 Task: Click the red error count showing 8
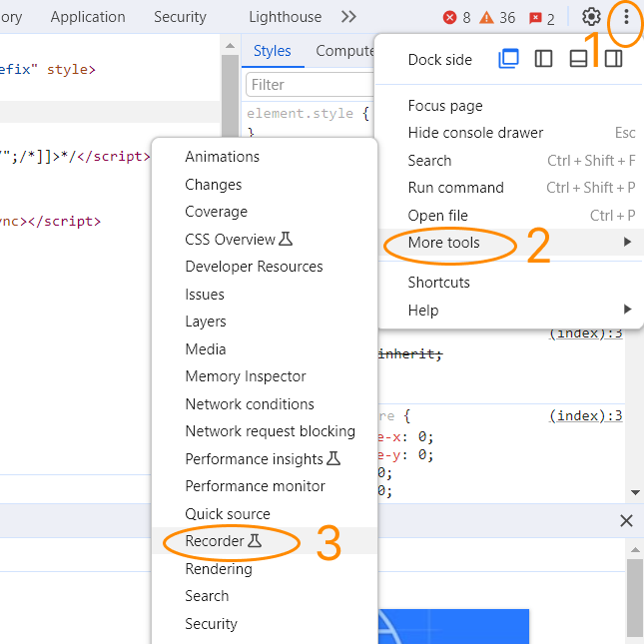coord(457,18)
